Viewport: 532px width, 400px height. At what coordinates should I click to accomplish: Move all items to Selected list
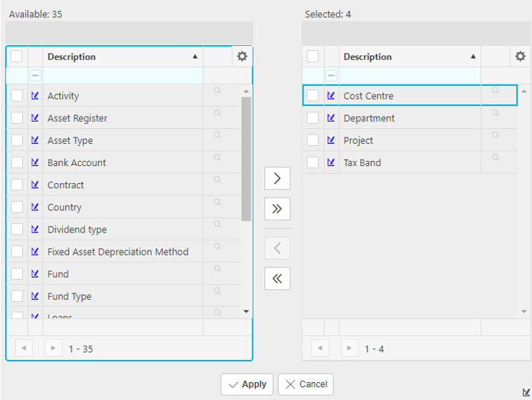[277, 209]
